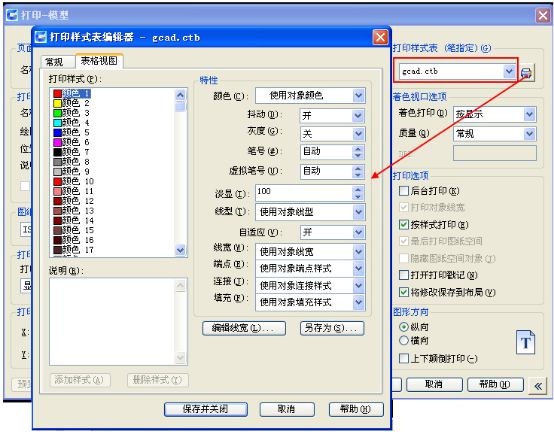Enable 后台打印 checkbox
Image resolution: width=554 pixels, height=432 pixels.
(403, 191)
